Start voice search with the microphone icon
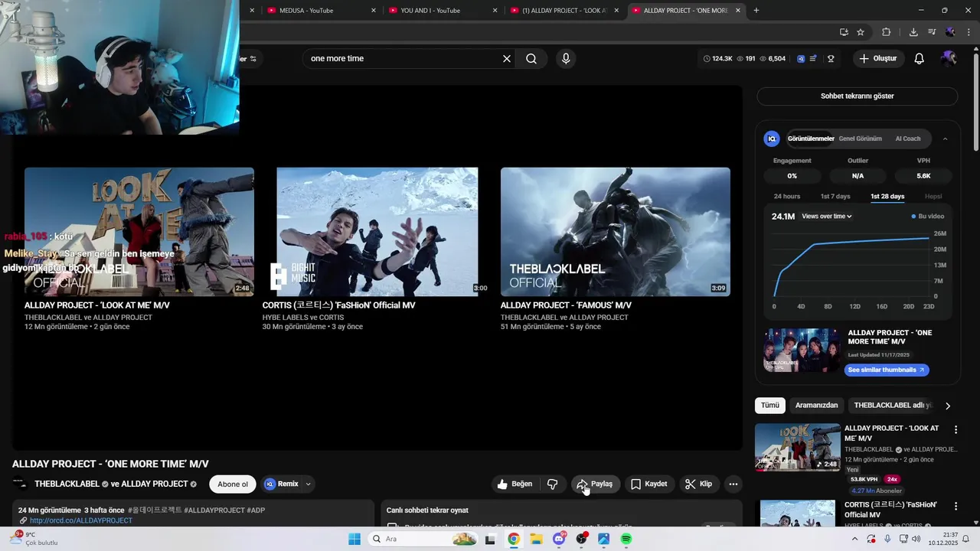Viewport: 980px width, 551px height. [x=566, y=59]
